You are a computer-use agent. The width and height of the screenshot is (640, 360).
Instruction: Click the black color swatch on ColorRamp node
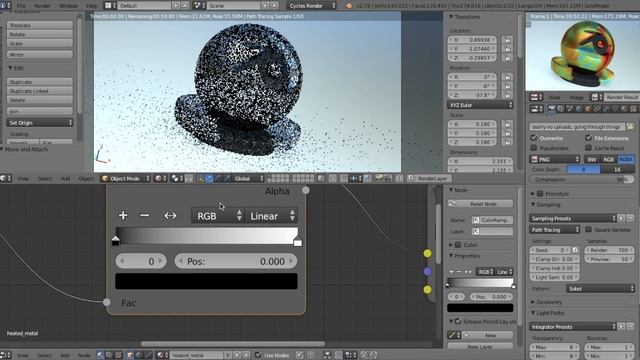tap(206, 281)
